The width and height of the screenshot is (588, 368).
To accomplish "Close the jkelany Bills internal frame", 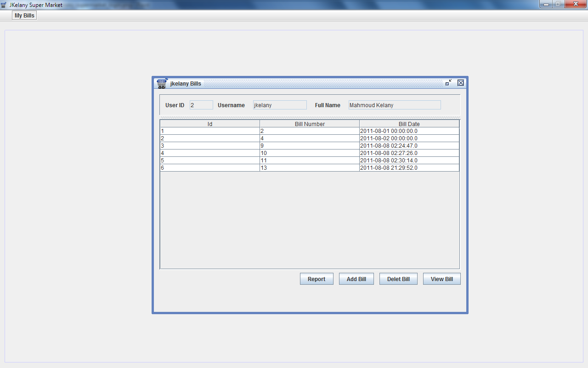I will [461, 83].
